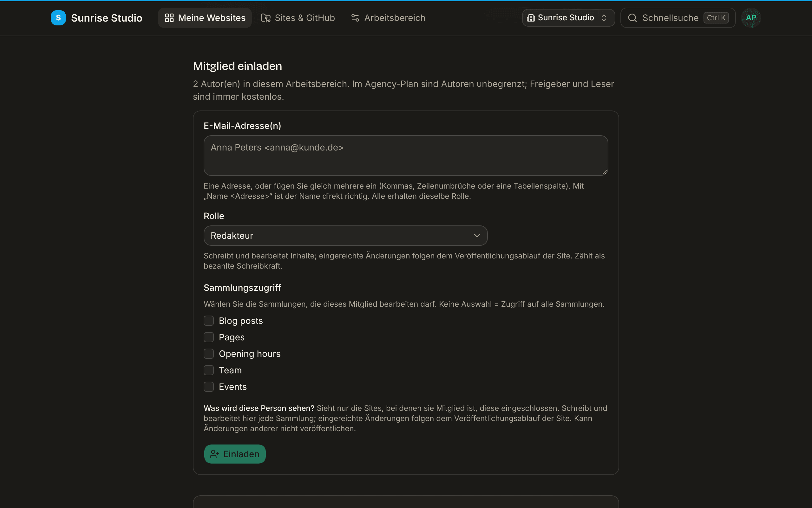Click the 'Was wird diese Person sehen?' text
Screen dimensions: 812x508
coord(259,408)
